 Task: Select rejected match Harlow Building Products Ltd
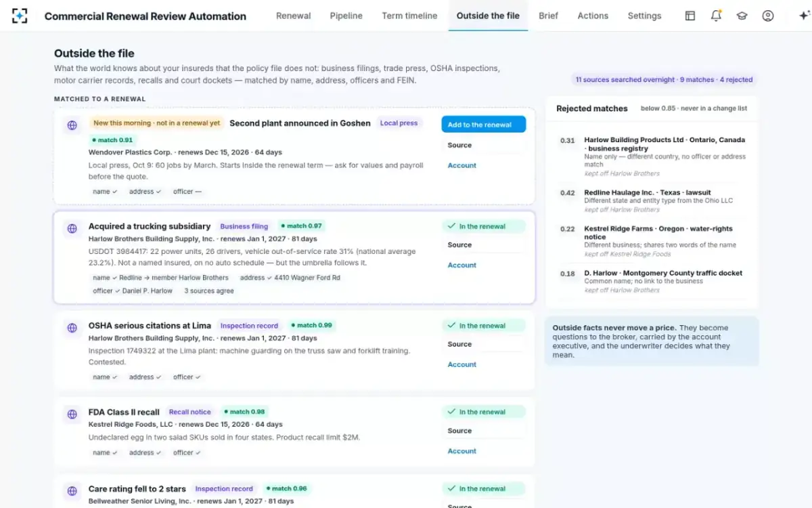pyautogui.click(x=653, y=158)
